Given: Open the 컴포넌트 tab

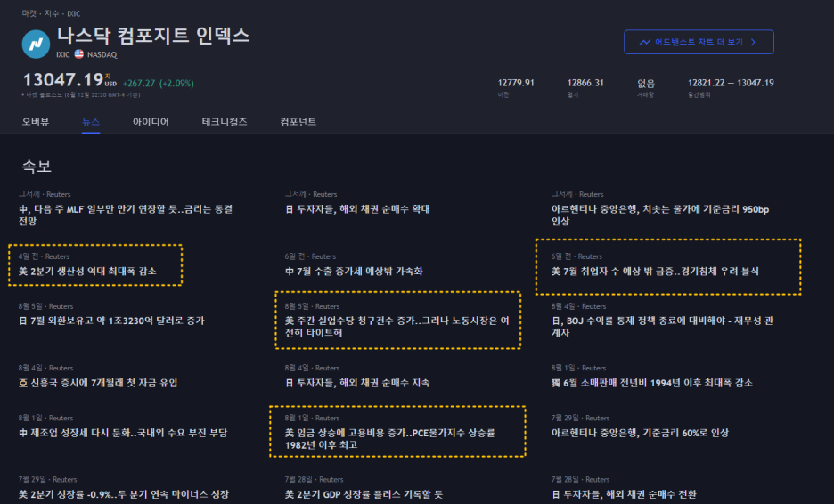Looking at the screenshot, I should [x=298, y=122].
